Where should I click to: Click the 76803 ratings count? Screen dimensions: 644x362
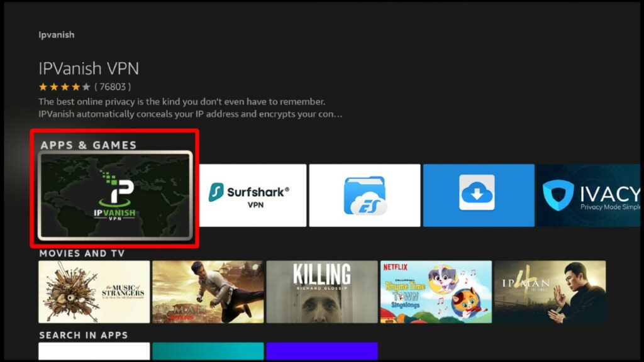(113, 87)
